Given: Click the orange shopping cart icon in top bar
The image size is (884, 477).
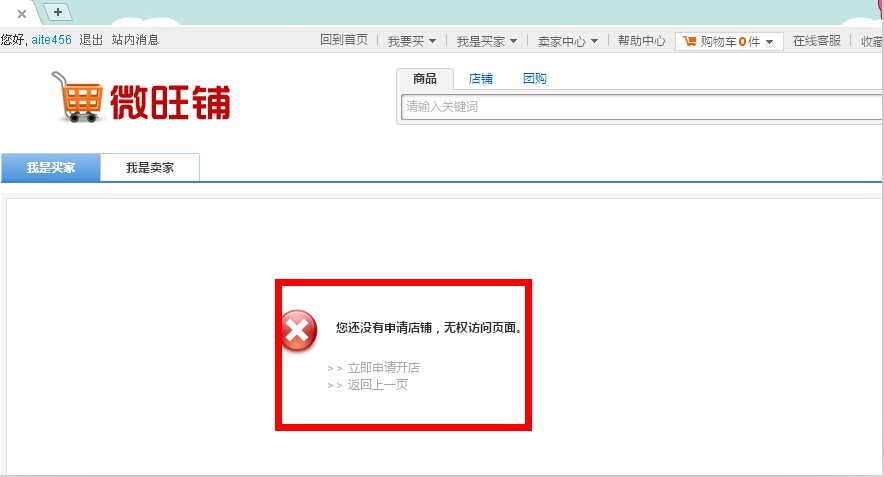Looking at the screenshot, I should click(690, 41).
